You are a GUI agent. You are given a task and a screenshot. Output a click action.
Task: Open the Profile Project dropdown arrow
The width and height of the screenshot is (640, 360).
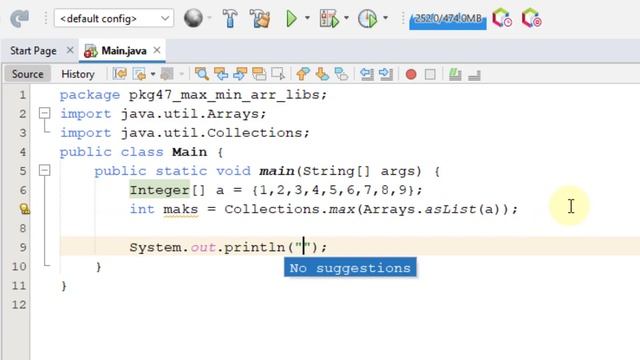pos(385,18)
